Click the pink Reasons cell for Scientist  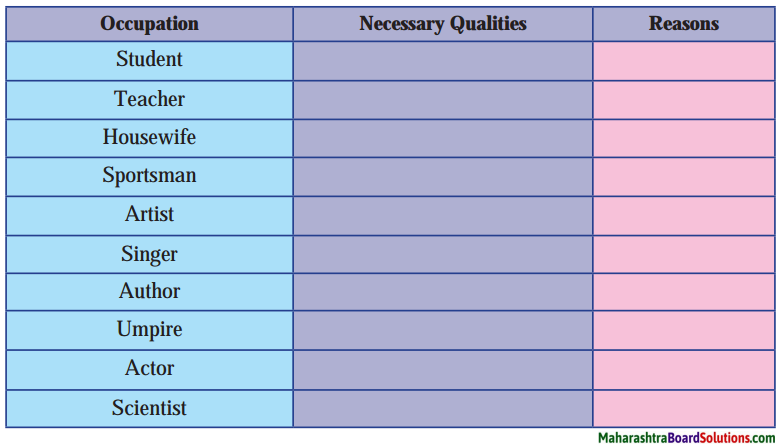click(684, 409)
